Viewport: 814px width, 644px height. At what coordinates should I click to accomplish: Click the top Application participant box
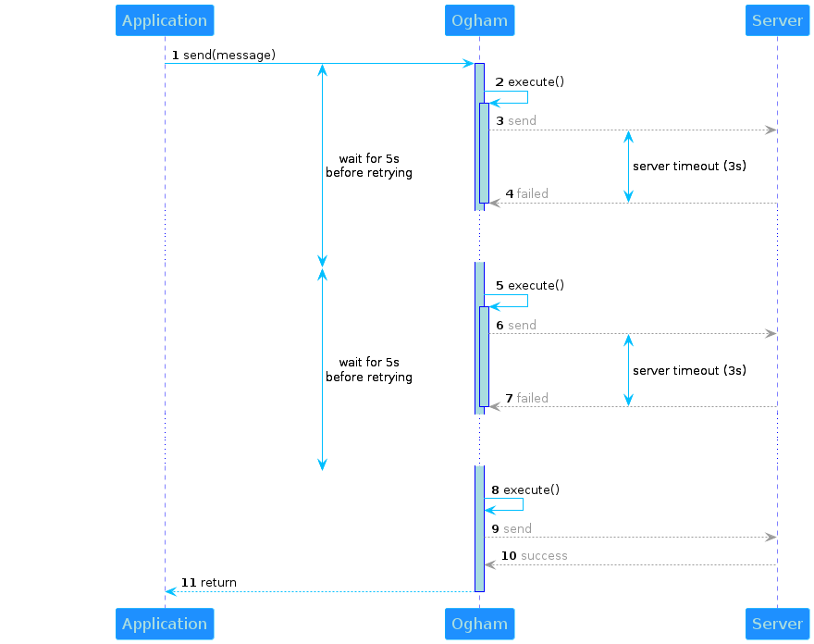165,20
